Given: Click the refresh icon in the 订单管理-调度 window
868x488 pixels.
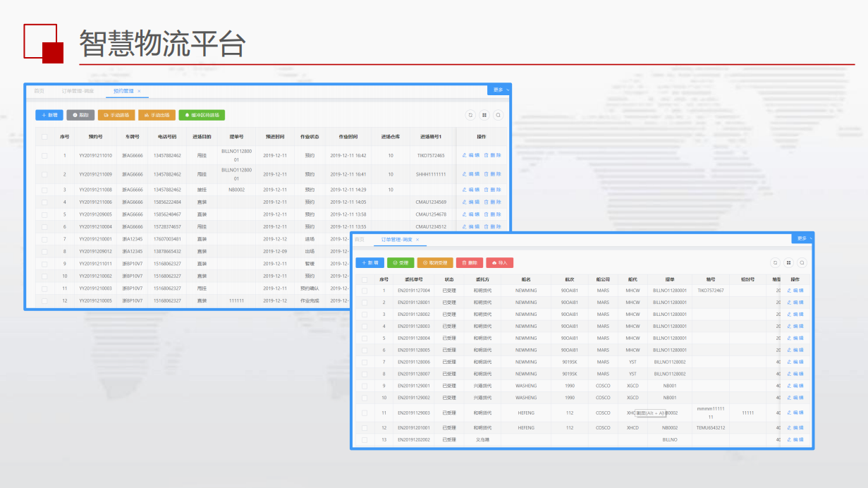Looking at the screenshot, I should pyautogui.click(x=775, y=262).
